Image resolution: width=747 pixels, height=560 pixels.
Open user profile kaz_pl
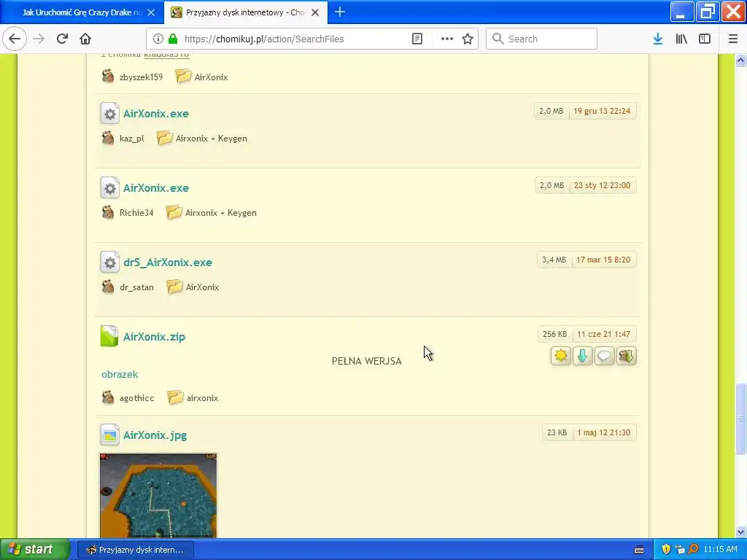point(131,139)
